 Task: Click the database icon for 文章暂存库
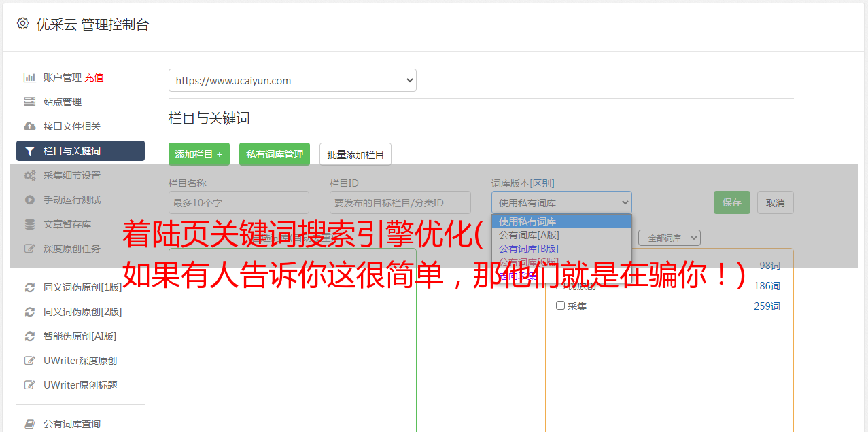(x=30, y=224)
